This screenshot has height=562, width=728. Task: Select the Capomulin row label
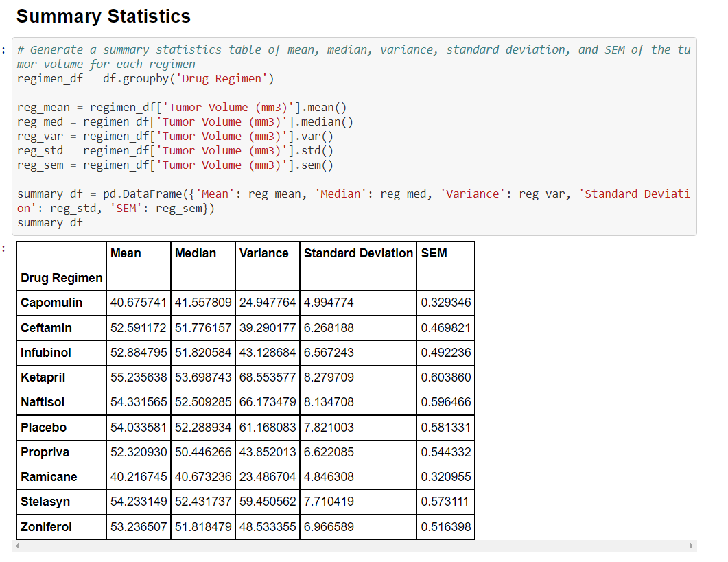(53, 303)
